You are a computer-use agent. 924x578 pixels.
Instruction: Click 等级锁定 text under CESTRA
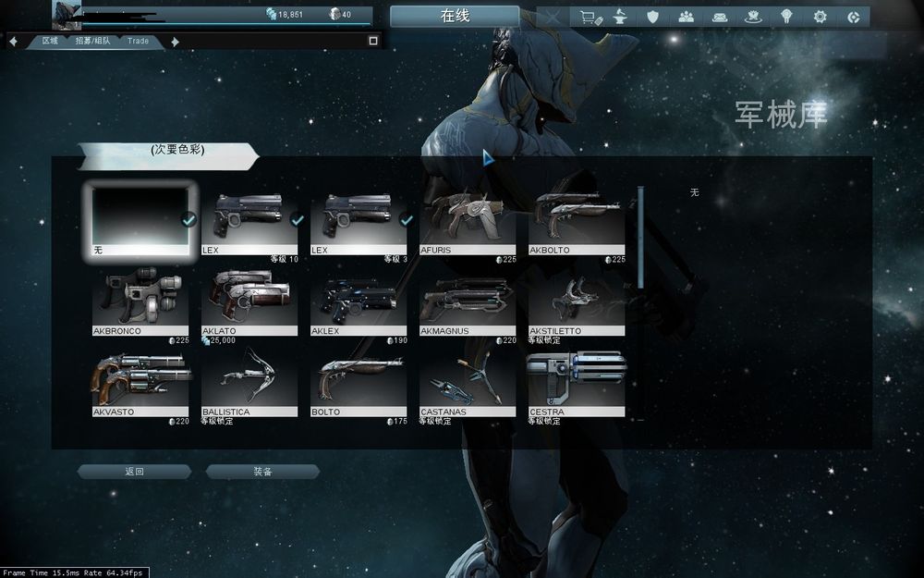[x=544, y=421]
